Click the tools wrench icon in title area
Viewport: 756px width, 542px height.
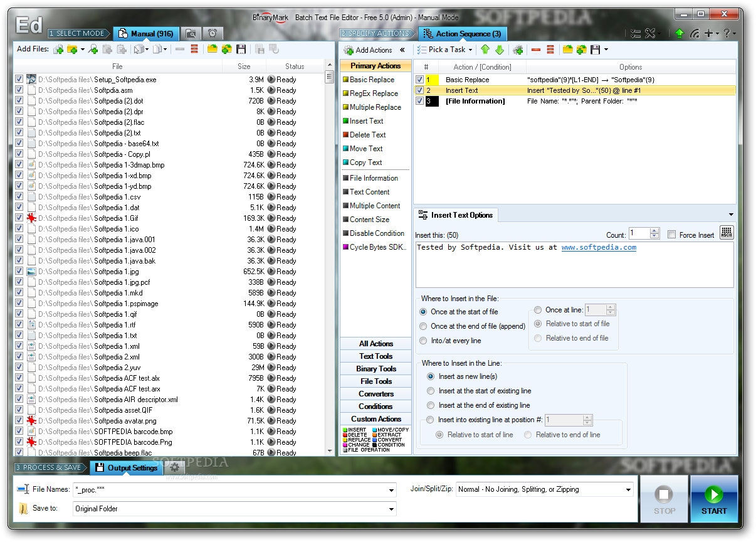point(650,33)
